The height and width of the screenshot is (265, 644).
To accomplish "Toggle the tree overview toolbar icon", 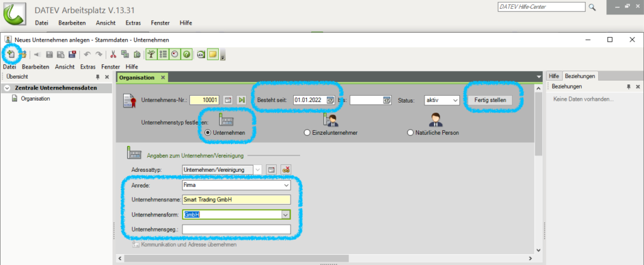I will click(152, 54).
